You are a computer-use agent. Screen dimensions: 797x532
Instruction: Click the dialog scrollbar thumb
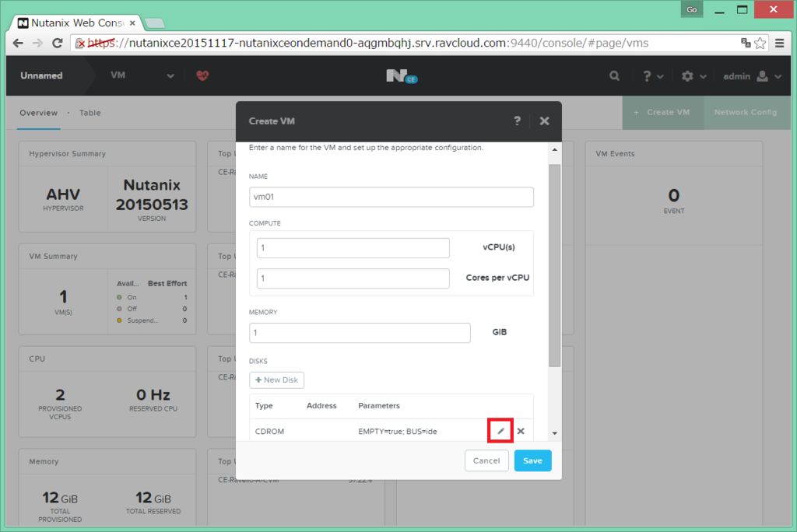(554, 265)
